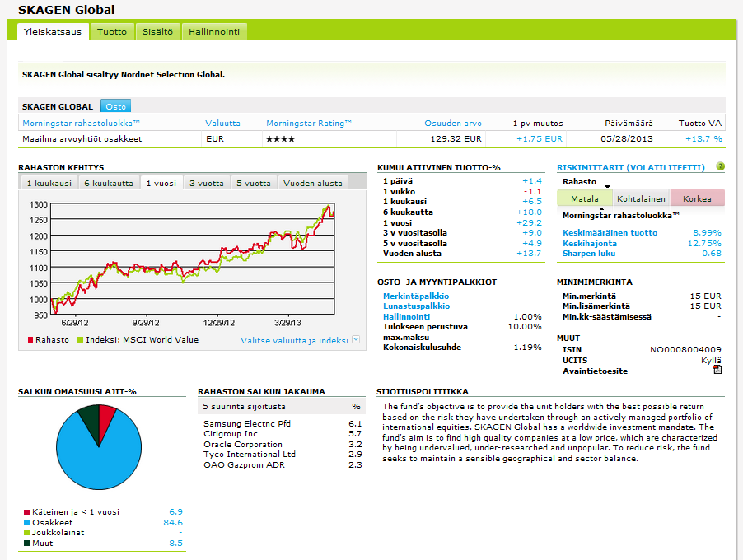
Task: Click the Min.merkintä 15 EUR value
Action: [706, 296]
